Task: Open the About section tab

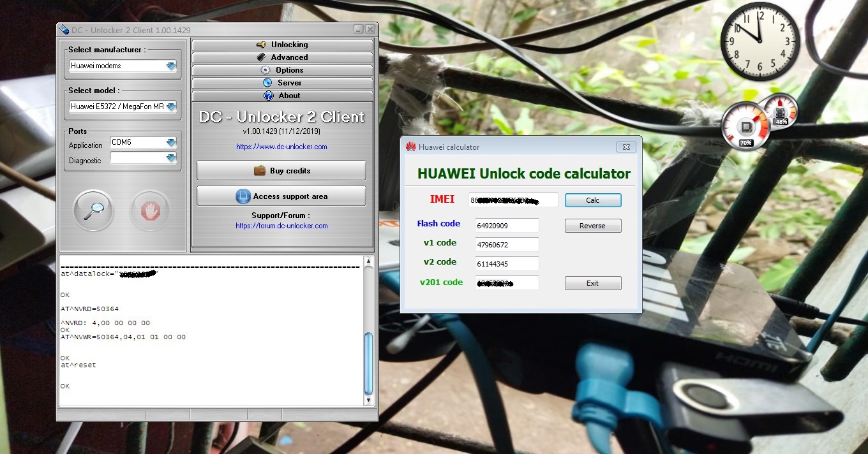Action: point(282,96)
